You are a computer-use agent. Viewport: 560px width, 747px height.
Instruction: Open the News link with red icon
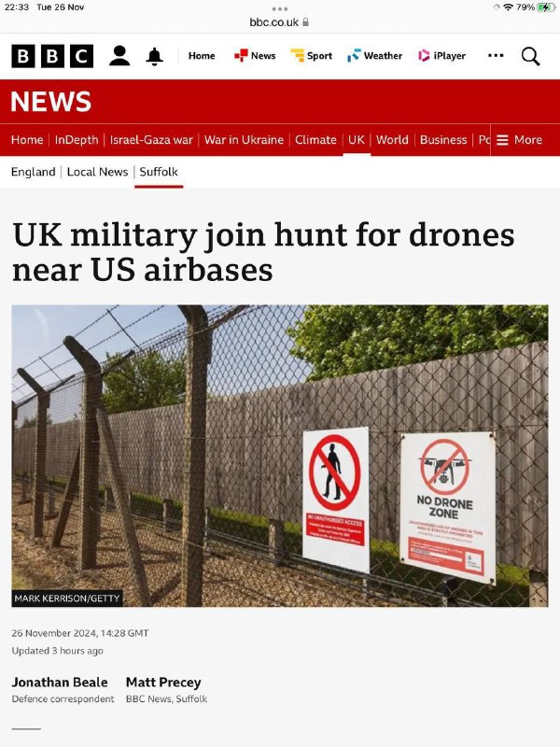(x=255, y=56)
